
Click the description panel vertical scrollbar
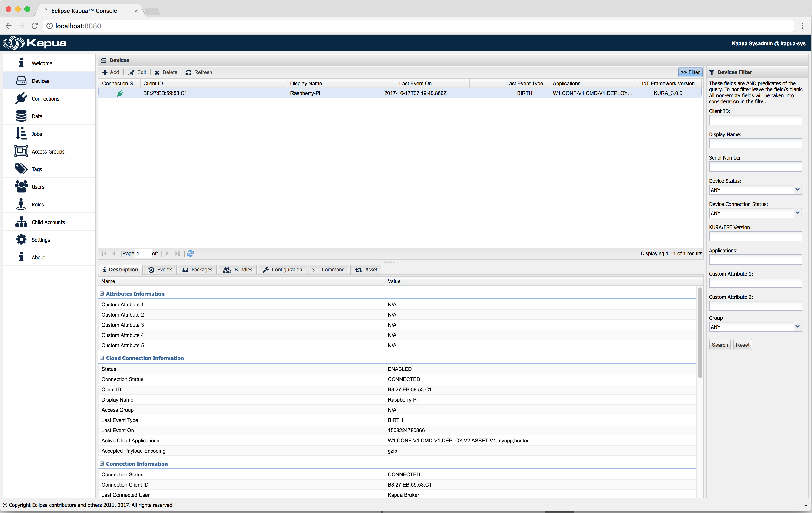[700, 332]
